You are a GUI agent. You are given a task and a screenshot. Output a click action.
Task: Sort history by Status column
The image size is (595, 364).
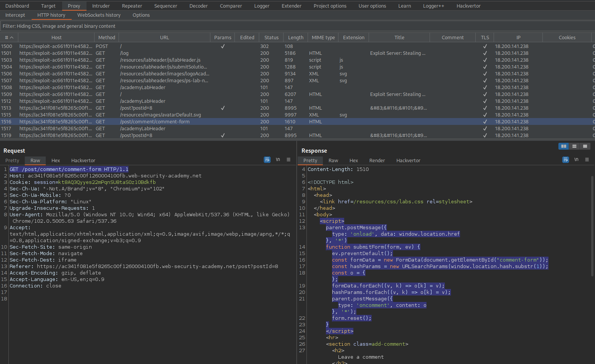[271, 37]
